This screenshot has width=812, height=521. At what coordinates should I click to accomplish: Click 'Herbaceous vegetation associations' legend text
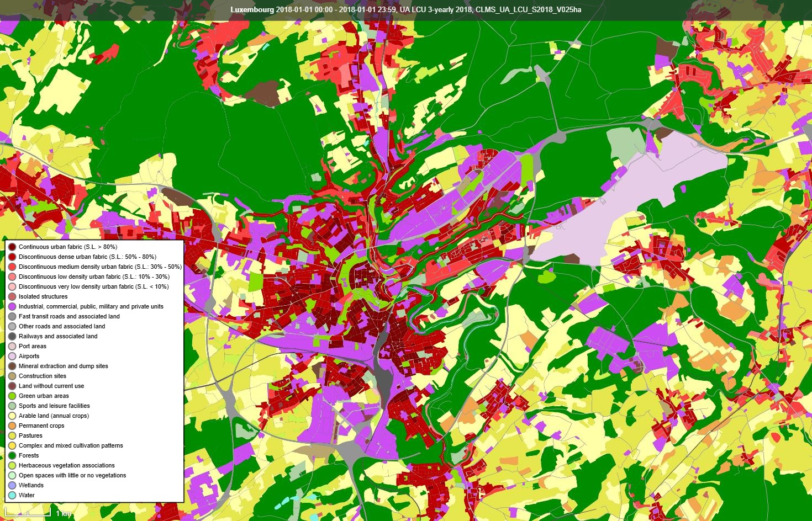pyautogui.click(x=67, y=465)
